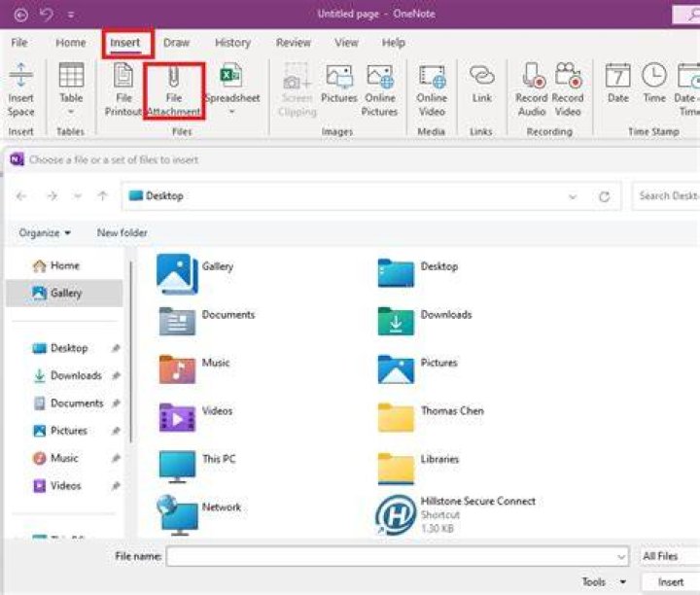Click OneNote back arrow in title bar
This screenshot has height=595, width=700.
(21, 15)
